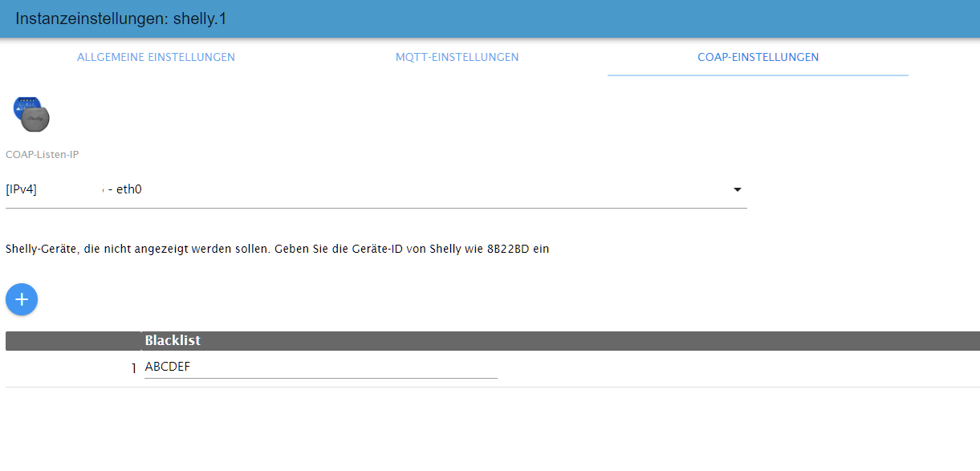Viewport: 980px width, 471px height.
Task: Click the Shelly adapter logo icon
Action: (31, 114)
